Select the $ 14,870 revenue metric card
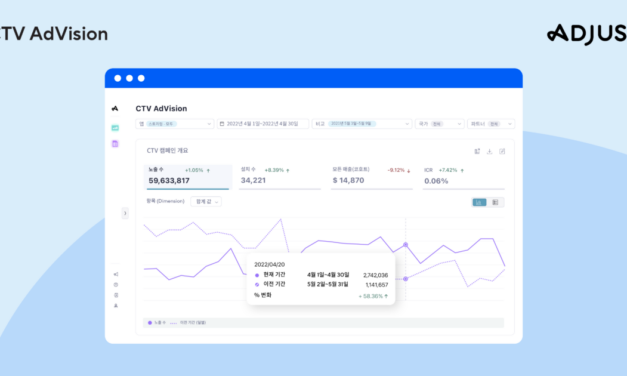 click(371, 176)
